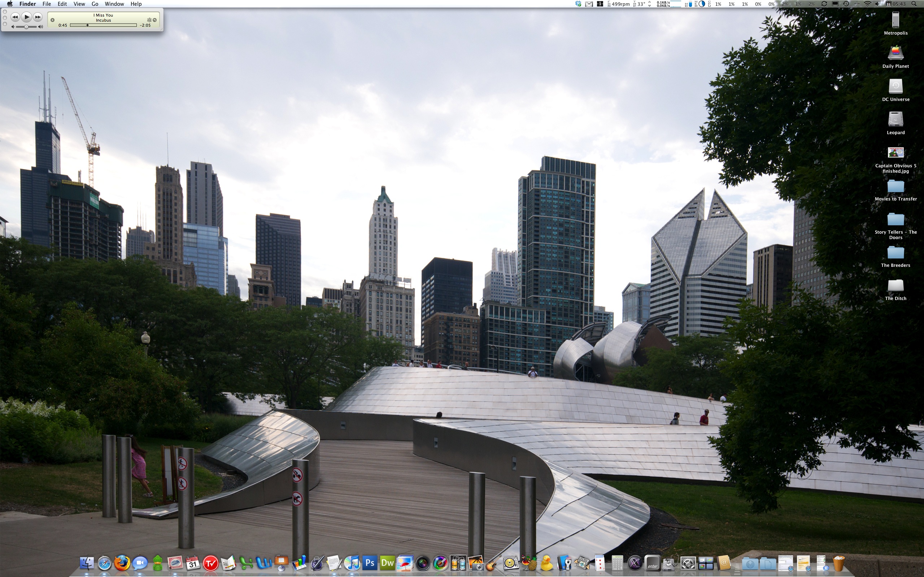924x577 pixels.
Task: Open Photoshop from the dock
Action: tap(370, 563)
